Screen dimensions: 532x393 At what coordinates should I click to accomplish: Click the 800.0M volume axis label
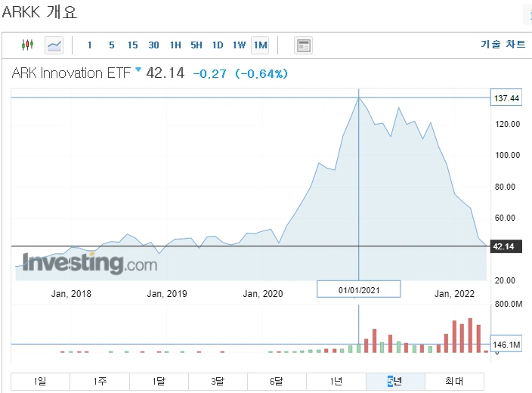pos(509,304)
